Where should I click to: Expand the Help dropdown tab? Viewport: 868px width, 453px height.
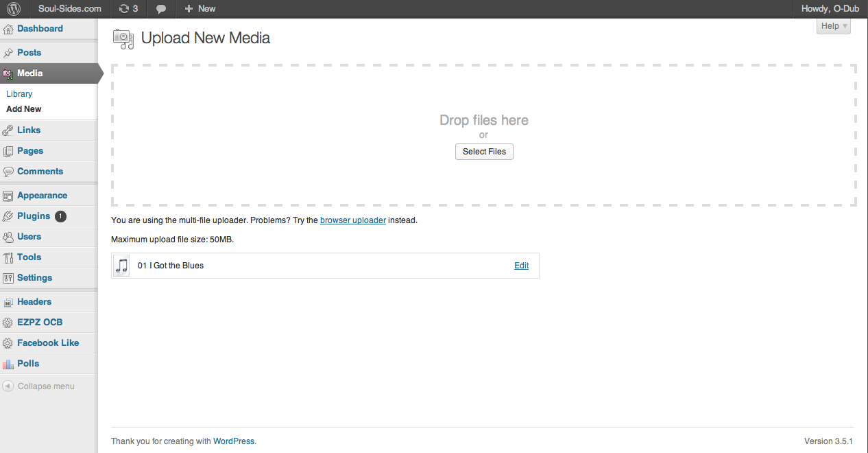(x=834, y=26)
